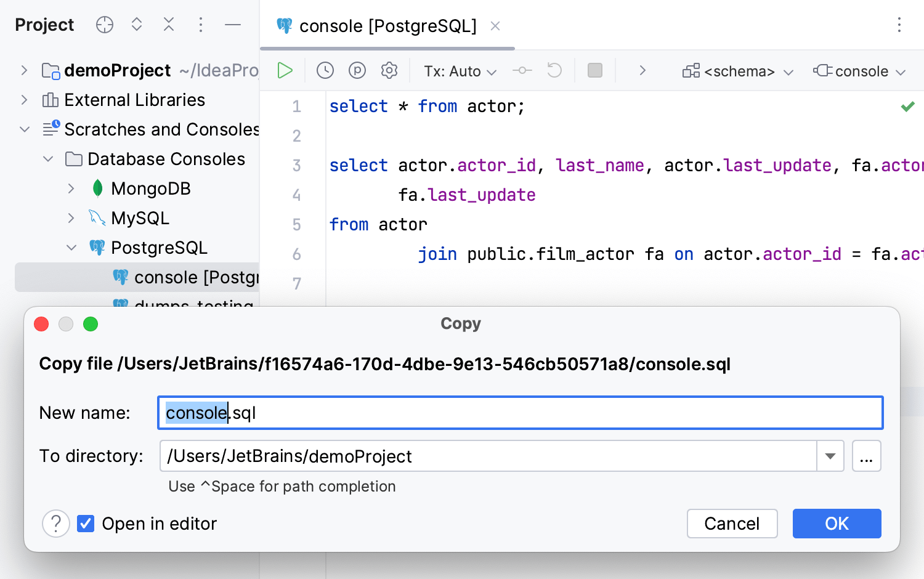The image size is (924, 579).
Task: Browse for target directory with ellipsis button
Action: pos(867,456)
